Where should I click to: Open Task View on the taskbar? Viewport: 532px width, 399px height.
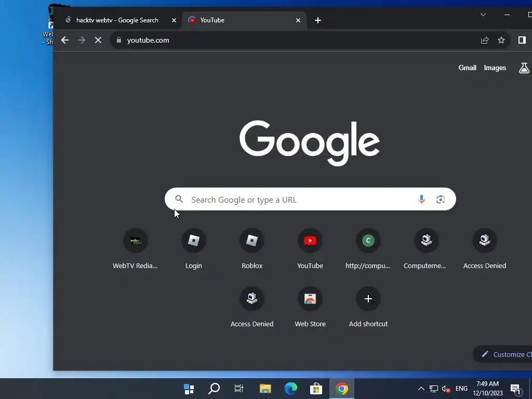click(x=239, y=389)
